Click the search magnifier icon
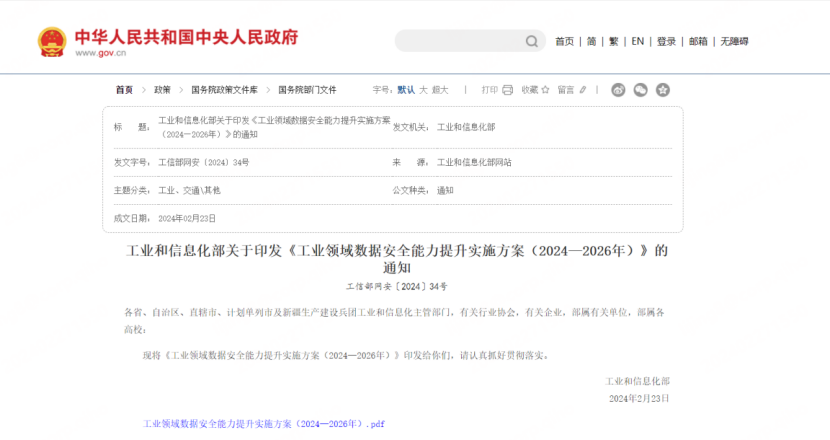 coord(531,41)
